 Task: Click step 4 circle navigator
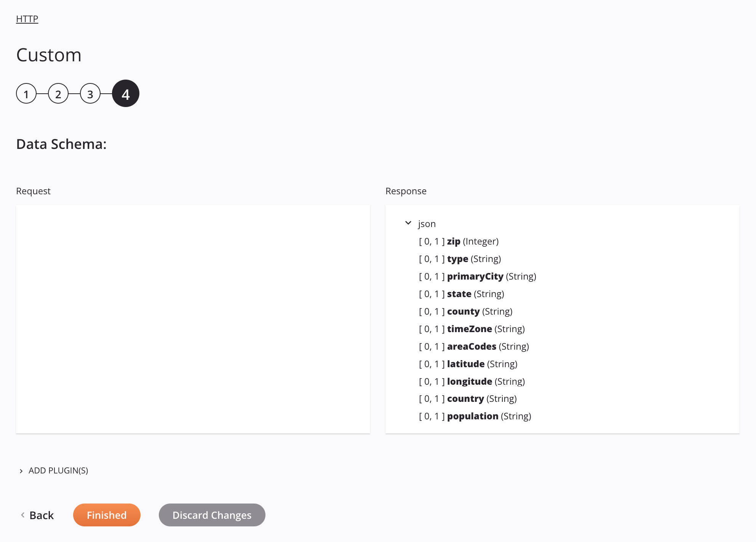(126, 94)
